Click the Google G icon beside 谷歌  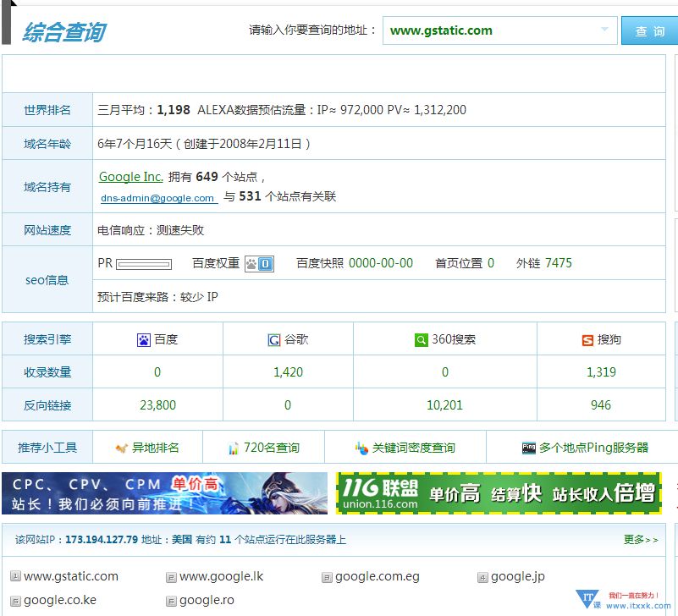click(274, 340)
